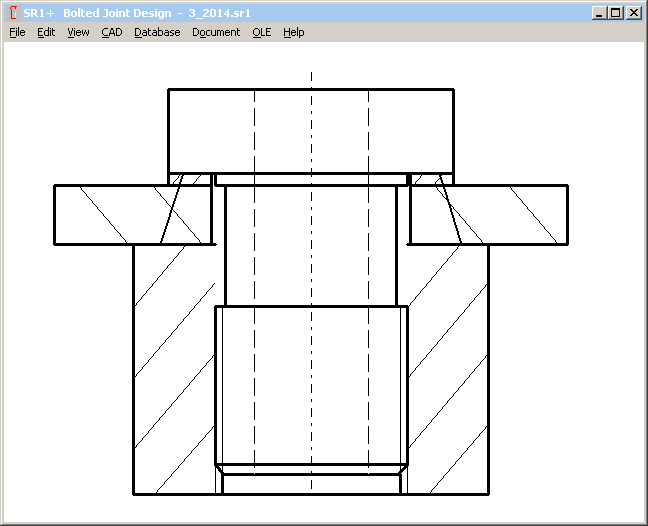This screenshot has width=648, height=526.
Task: Open the OLE menu
Action: click(x=261, y=32)
